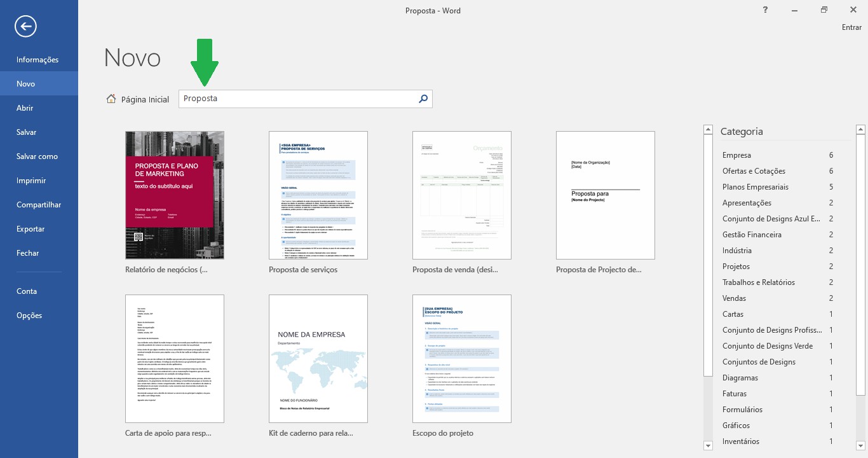Select the Relatório de negócios marketing template
The width and height of the screenshot is (868, 458).
coord(175,195)
